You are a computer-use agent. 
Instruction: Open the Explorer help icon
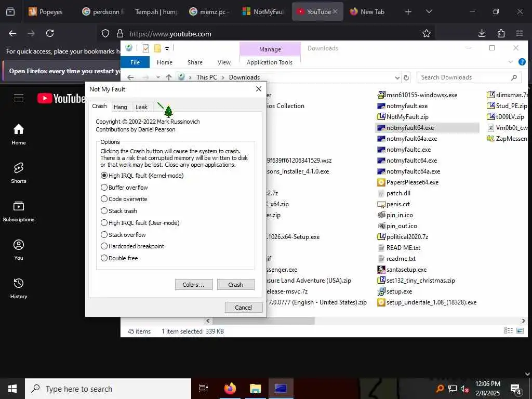point(522,62)
